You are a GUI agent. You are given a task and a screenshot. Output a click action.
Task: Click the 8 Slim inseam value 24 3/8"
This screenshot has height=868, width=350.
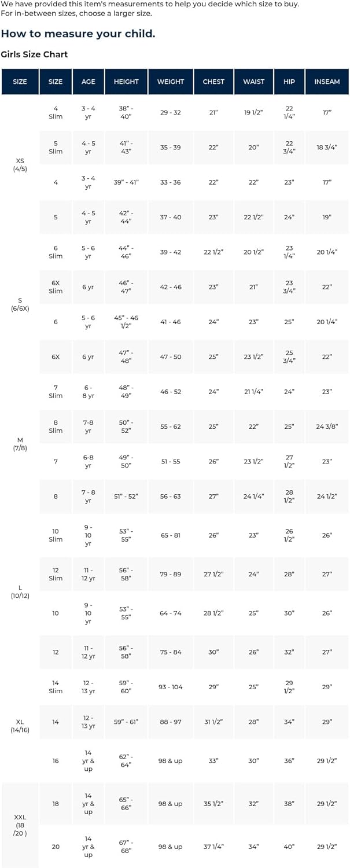click(x=327, y=426)
